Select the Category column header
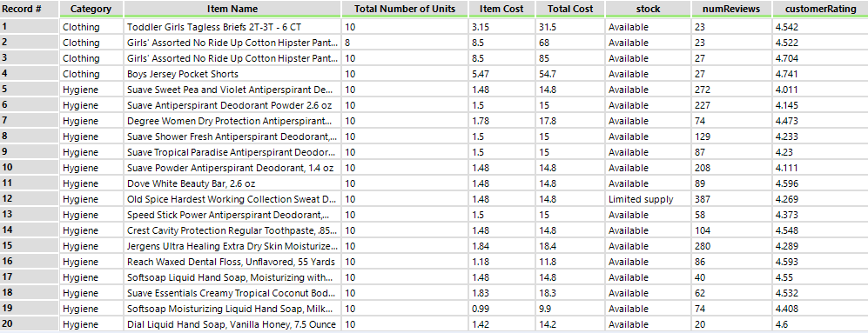868x333 pixels. (91, 9)
